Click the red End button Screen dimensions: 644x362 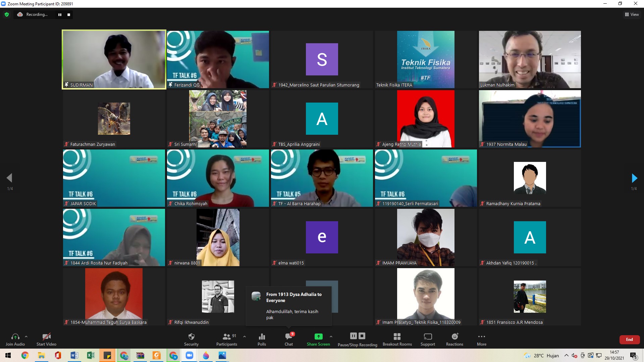coord(630,340)
